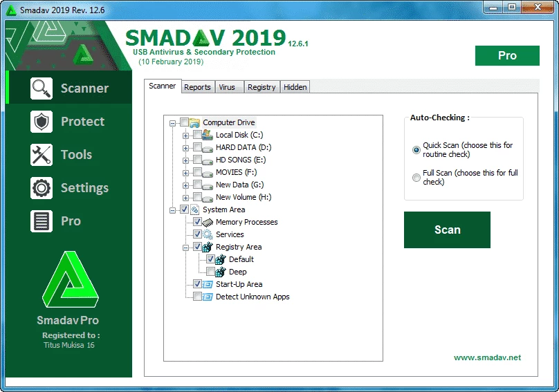This screenshot has height=392, width=559.
Task: Open the Tools wrench icon
Action: [42, 155]
